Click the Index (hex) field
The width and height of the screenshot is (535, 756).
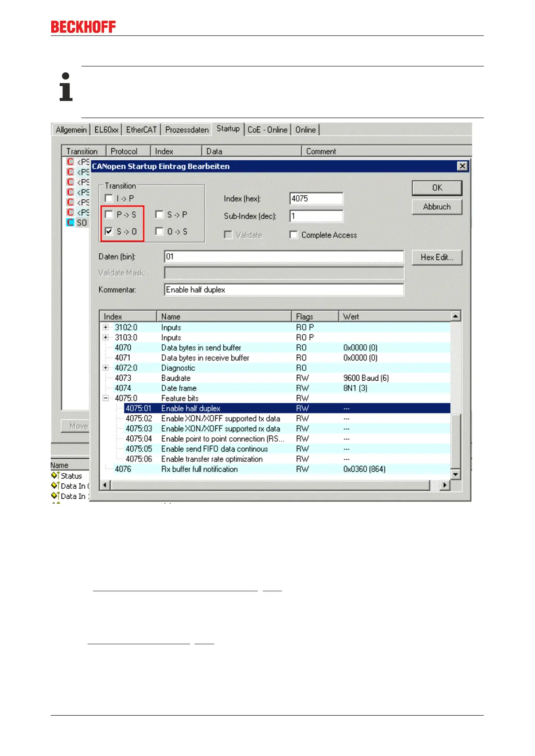click(x=316, y=198)
